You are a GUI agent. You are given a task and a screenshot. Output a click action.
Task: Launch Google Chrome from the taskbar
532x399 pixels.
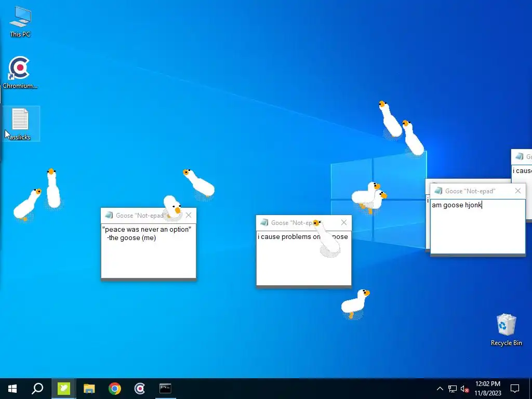pos(115,389)
